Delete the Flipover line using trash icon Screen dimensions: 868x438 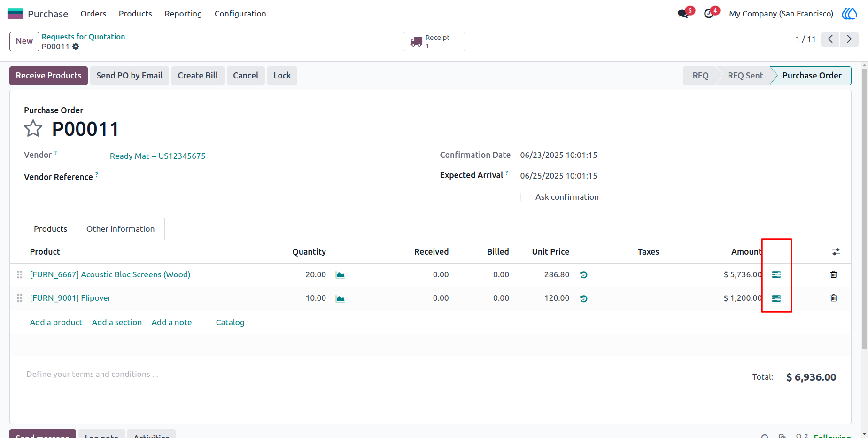coord(834,298)
